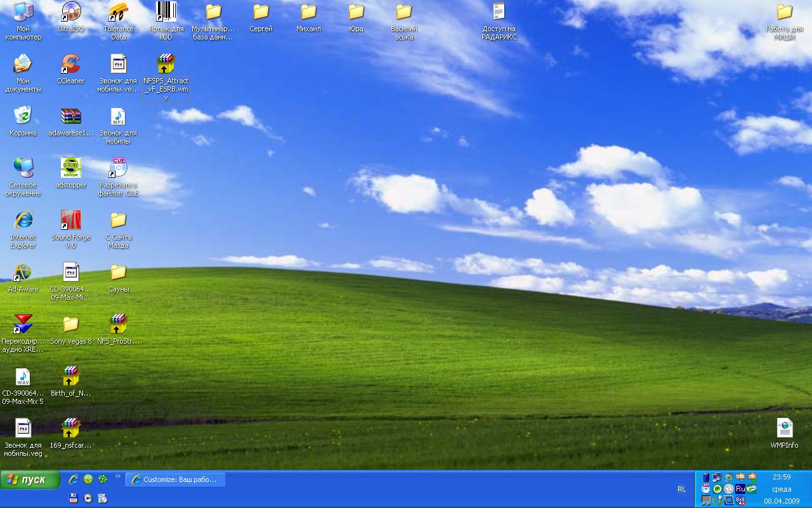Viewport: 812px width, 508px height.
Task: Open the Мультимар... база данн... folder
Action: coord(213,21)
